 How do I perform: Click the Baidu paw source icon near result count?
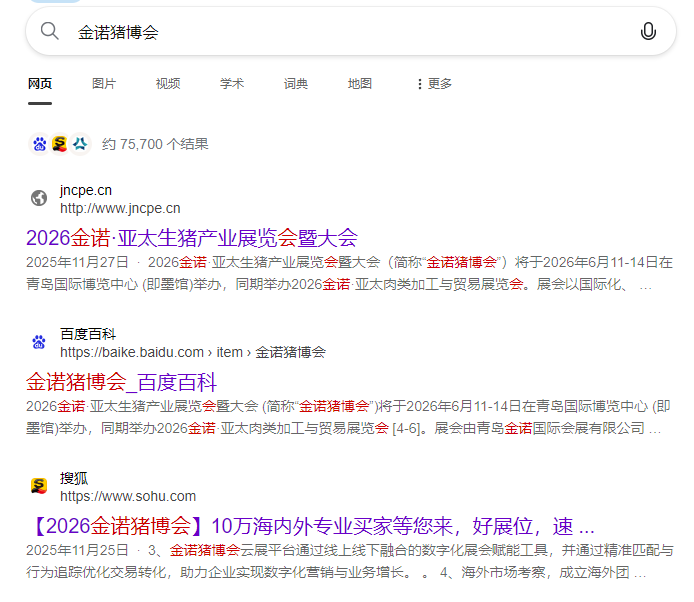point(39,144)
